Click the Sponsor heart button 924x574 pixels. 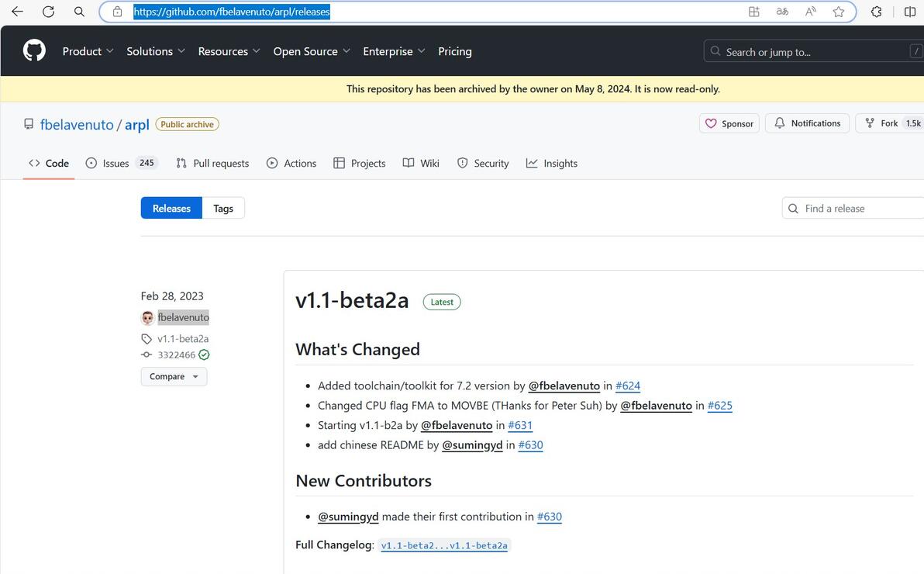click(x=729, y=123)
